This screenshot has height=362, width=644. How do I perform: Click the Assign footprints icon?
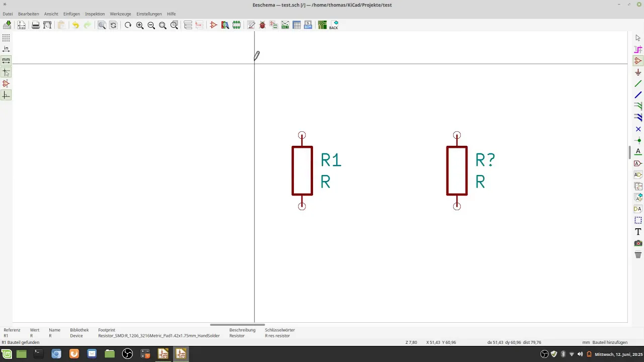point(274,25)
